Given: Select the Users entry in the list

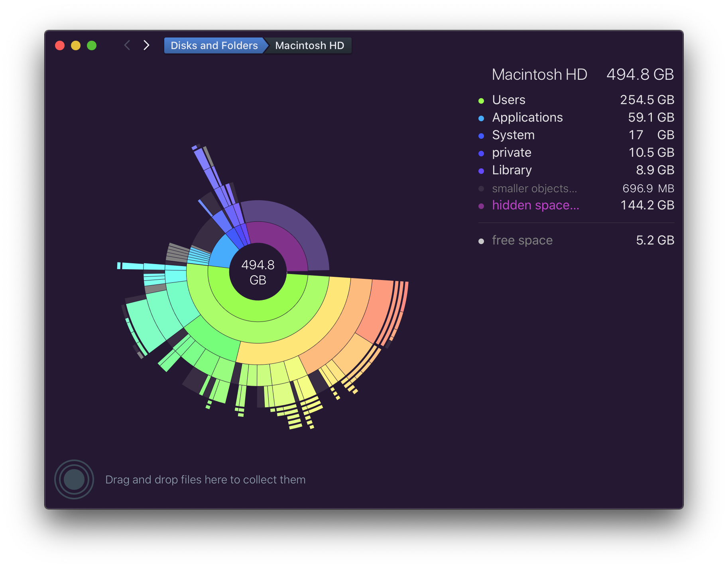Looking at the screenshot, I should tap(576, 100).
